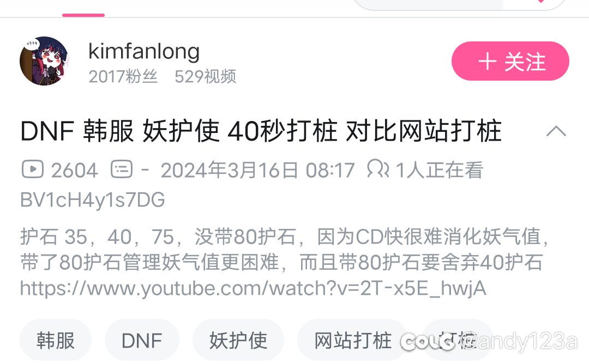Open the 韩服 tag
Screen dimensions: 589x364
tap(56, 341)
